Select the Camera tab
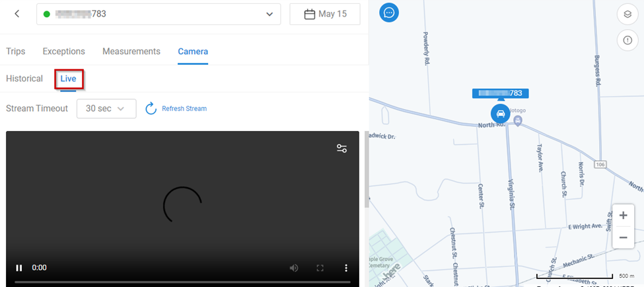 193,52
